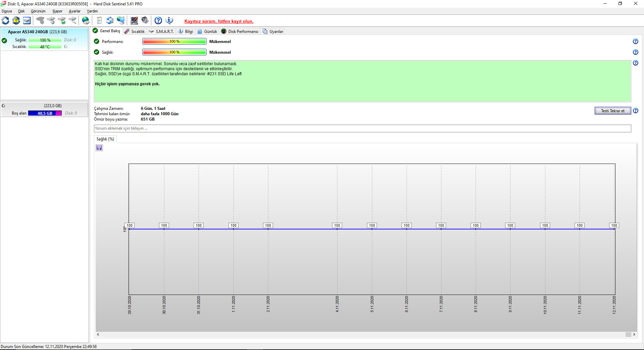Switch to the Uyarılar tab
The height and width of the screenshot is (350, 644).
point(273,31)
